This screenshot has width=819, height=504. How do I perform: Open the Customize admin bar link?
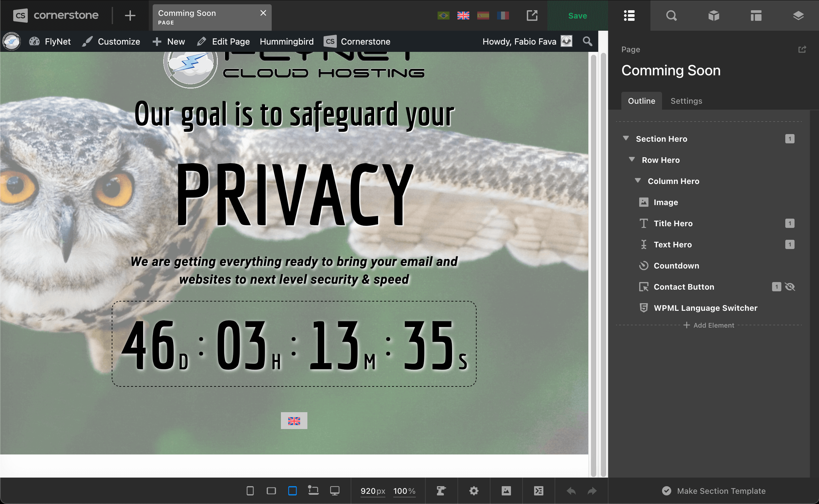point(111,41)
